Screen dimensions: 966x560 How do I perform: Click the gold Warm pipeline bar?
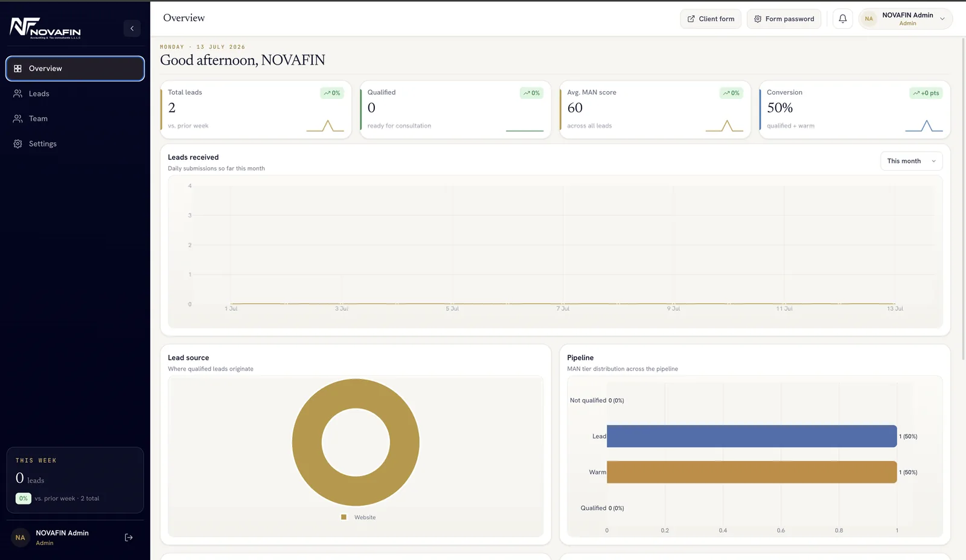(x=752, y=472)
